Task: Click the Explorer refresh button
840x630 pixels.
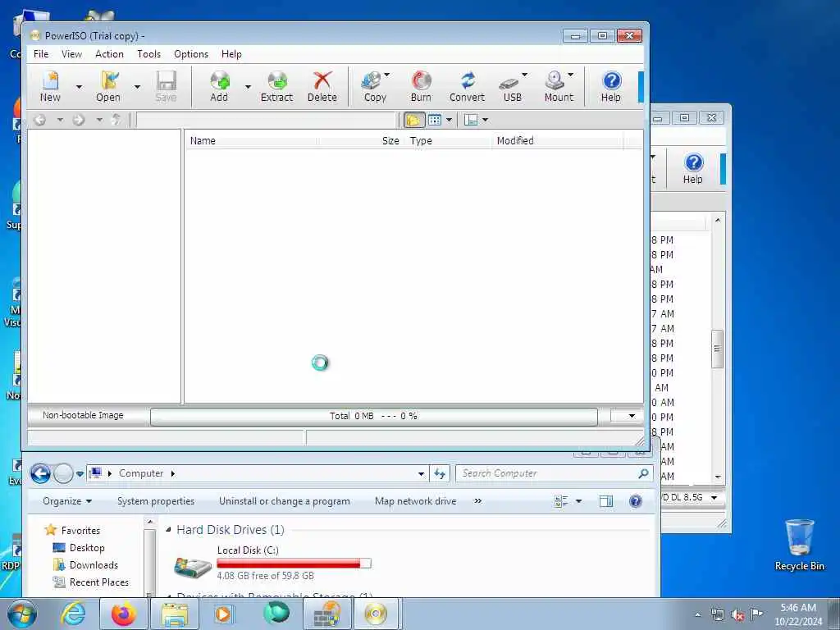Action: point(440,473)
